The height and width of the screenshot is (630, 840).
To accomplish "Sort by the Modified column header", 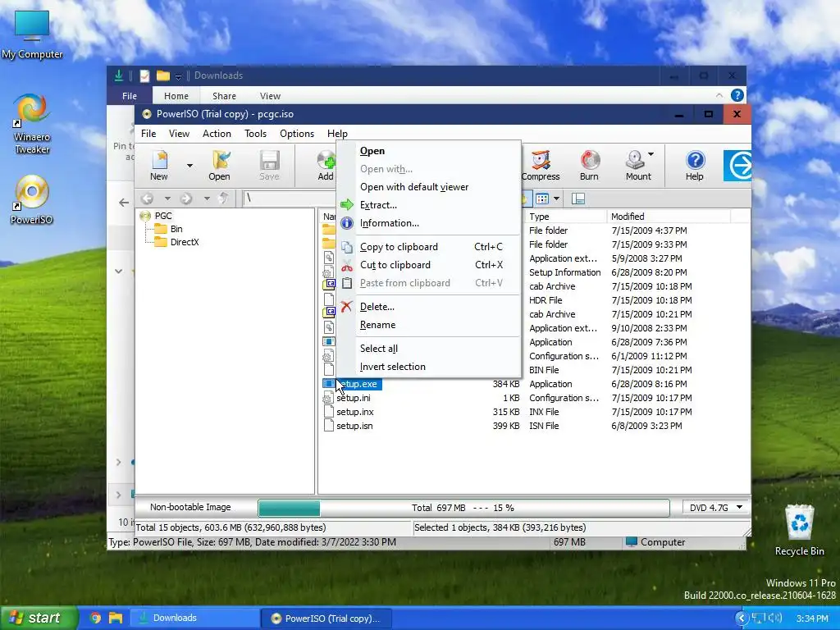I will 669,217.
